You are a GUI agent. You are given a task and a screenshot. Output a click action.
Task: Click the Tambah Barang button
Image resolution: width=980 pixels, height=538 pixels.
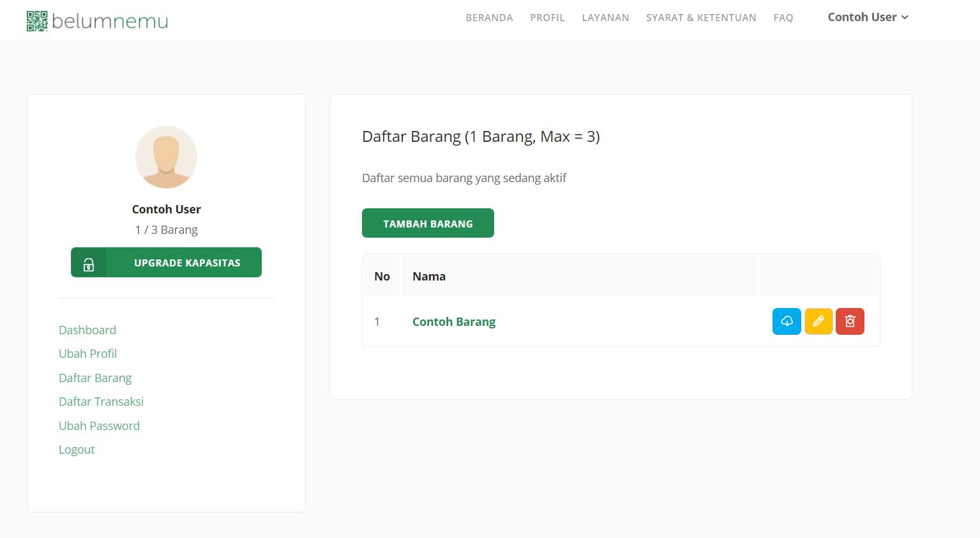point(428,223)
